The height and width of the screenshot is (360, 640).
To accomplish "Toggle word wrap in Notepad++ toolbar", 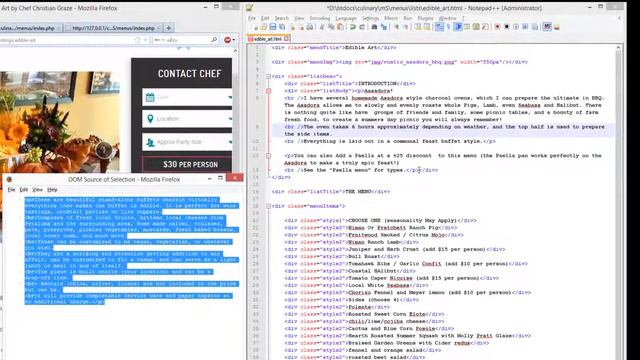I will [x=439, y=27].
